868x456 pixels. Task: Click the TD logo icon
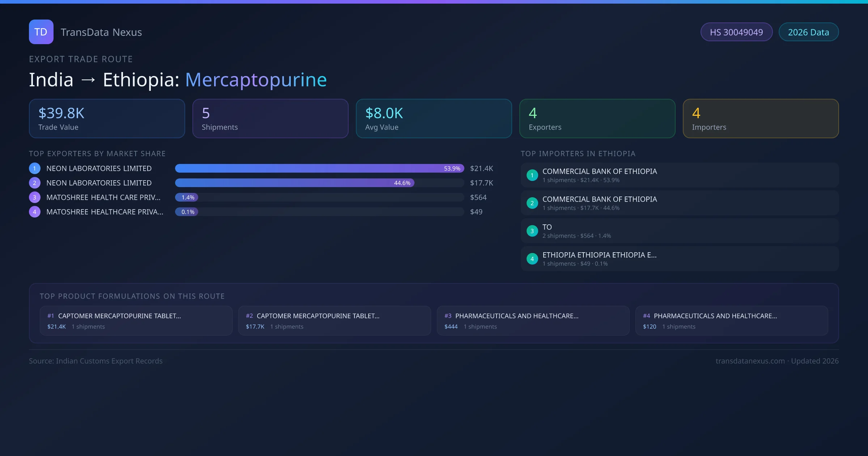click(41, 32)
